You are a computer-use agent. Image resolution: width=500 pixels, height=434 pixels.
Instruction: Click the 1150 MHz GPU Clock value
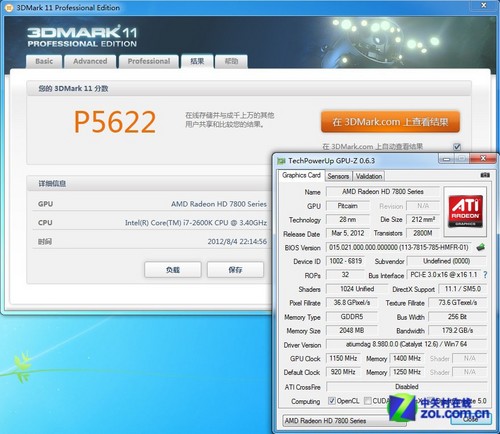343,358
